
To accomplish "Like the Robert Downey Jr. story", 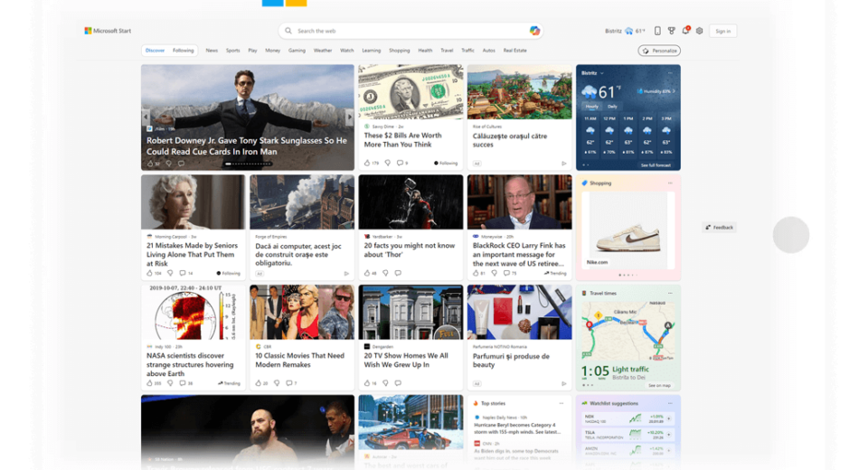I will [150, 164].
